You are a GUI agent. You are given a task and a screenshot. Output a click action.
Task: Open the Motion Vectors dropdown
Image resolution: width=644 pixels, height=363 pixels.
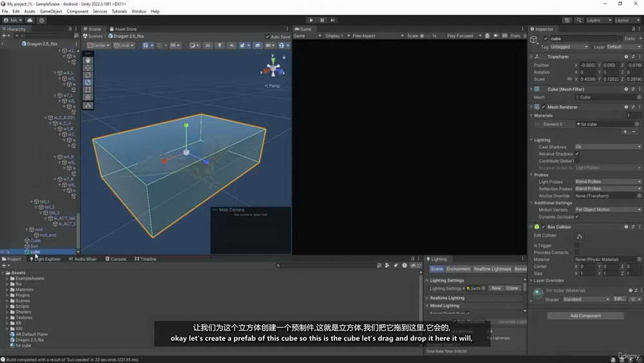click(x=608, y=210)
